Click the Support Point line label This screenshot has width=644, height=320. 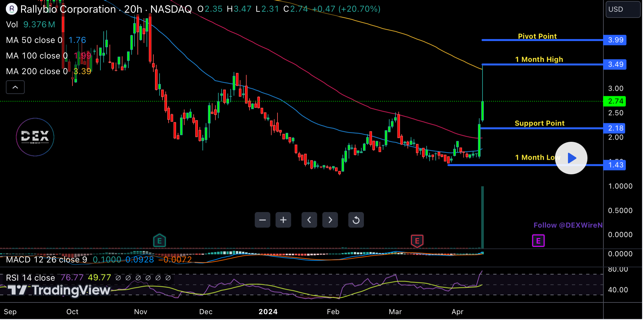pyautogui.click(x=540, y=123)
